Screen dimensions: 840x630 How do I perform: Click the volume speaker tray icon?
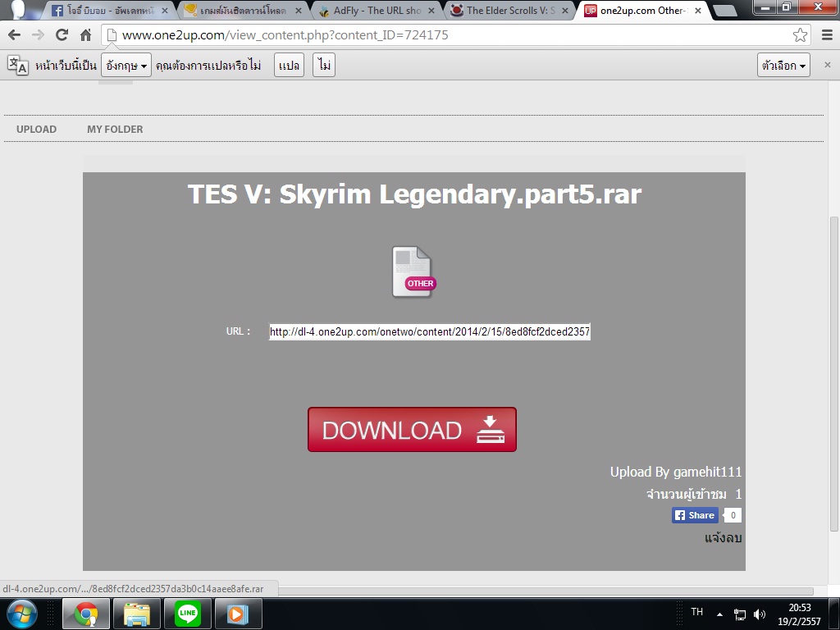(759, 614)
